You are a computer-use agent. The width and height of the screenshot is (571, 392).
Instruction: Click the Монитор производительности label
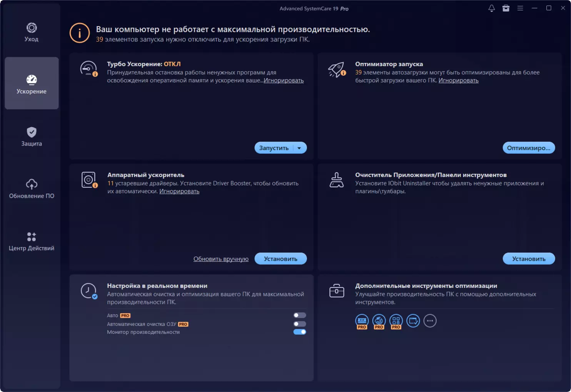143,332
